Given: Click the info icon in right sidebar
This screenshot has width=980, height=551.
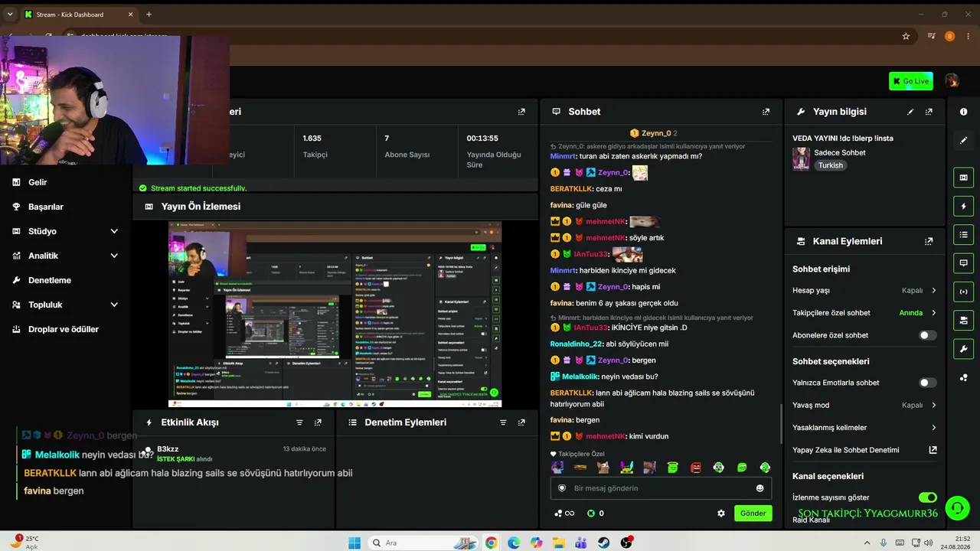Looking at the screenshot, I should [x=963, y=112].
